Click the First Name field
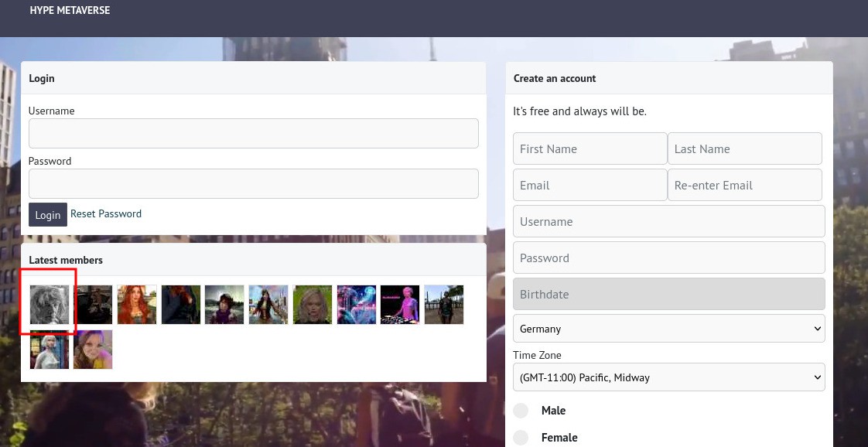This screenshot has height=447, width=868. [589, 148]
